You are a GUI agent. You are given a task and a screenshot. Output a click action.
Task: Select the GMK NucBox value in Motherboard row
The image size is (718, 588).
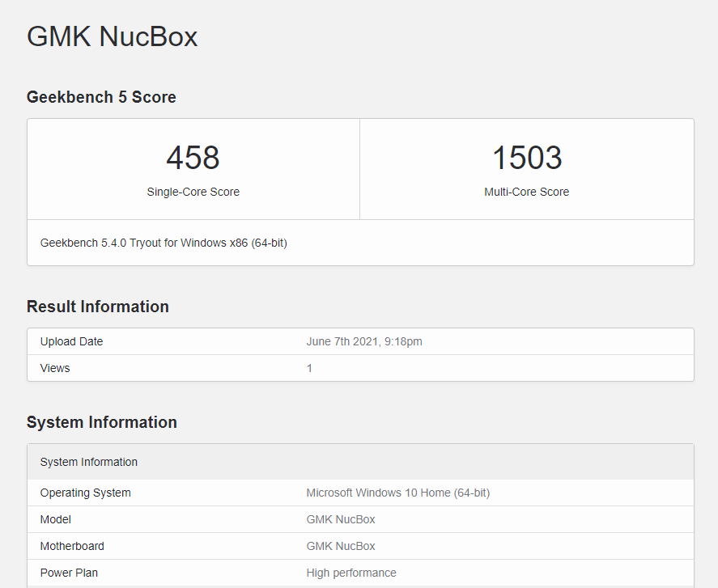tap(341, 546)
